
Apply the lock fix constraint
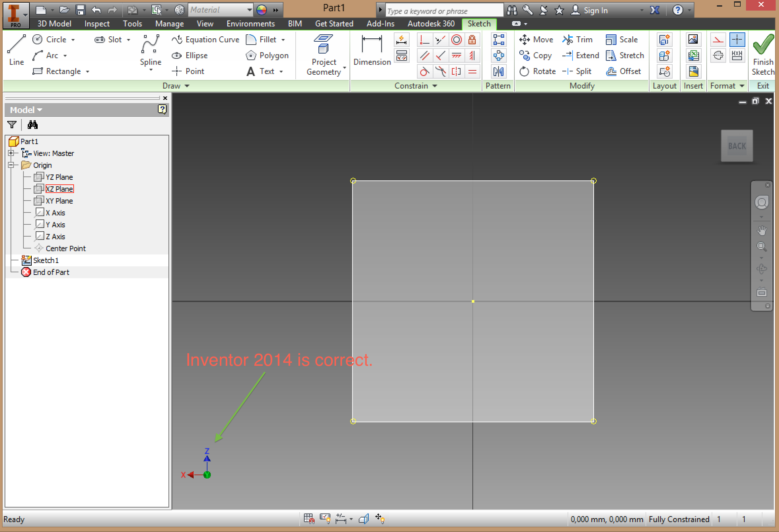coord(472,40)
